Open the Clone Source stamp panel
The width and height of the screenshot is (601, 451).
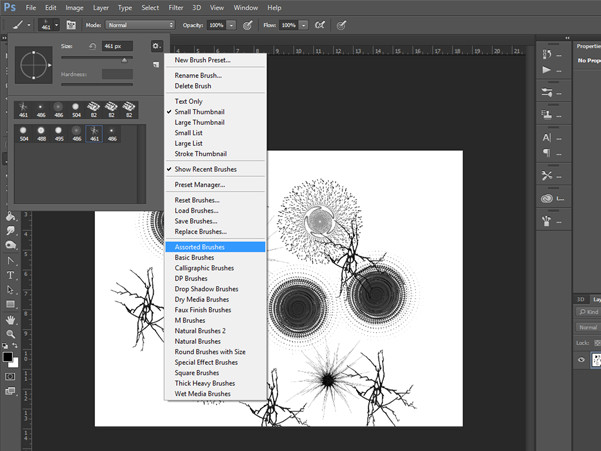click(547, 115)
